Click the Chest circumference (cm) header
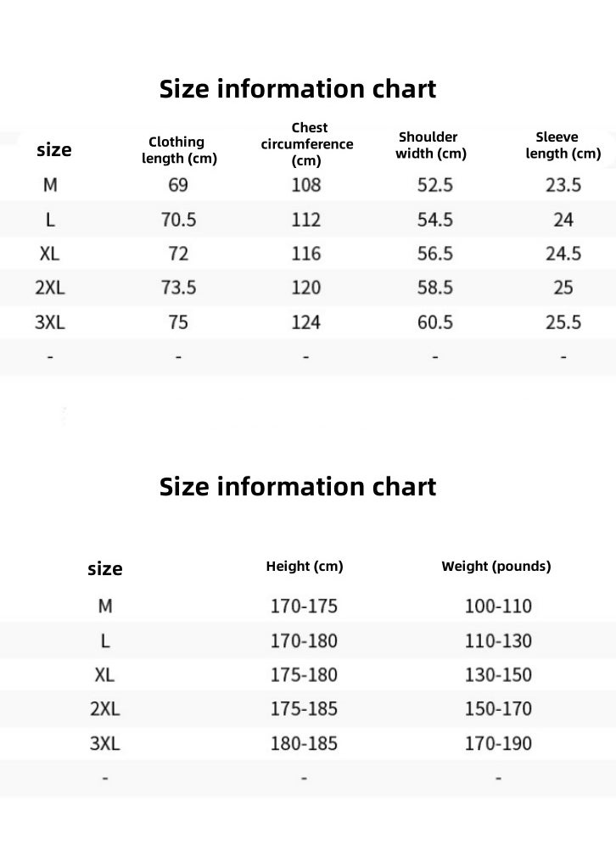The height and width of the screenshot is (844, 616). pyautogui.click(x=307, y=143)
